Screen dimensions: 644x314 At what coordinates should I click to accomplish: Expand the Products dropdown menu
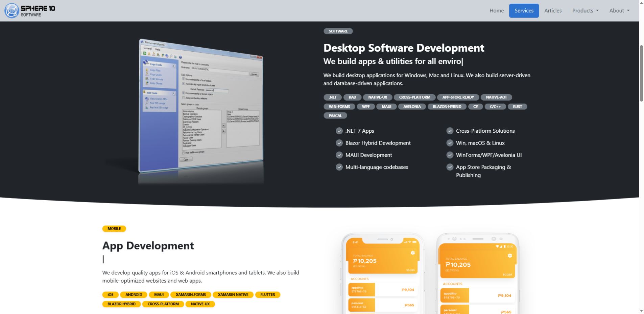(x=585, y=10)
